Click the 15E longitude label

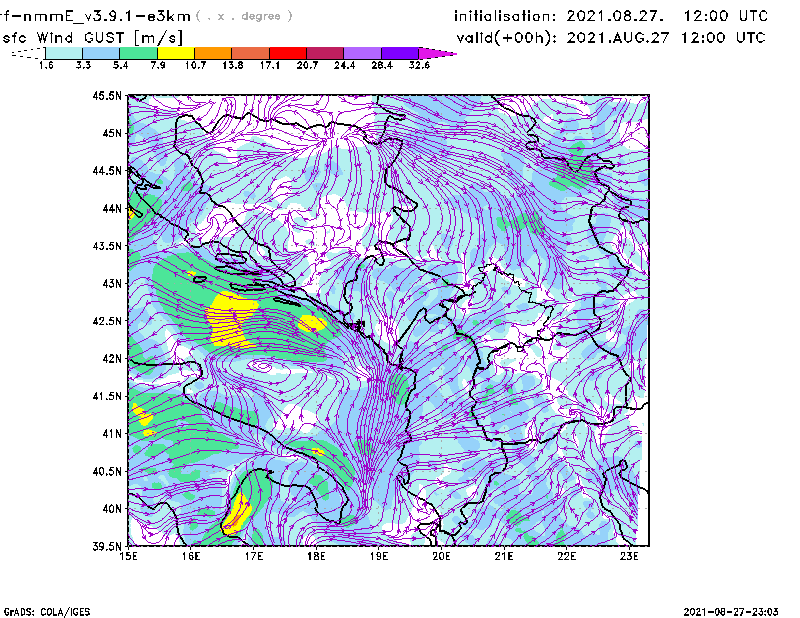128,556
